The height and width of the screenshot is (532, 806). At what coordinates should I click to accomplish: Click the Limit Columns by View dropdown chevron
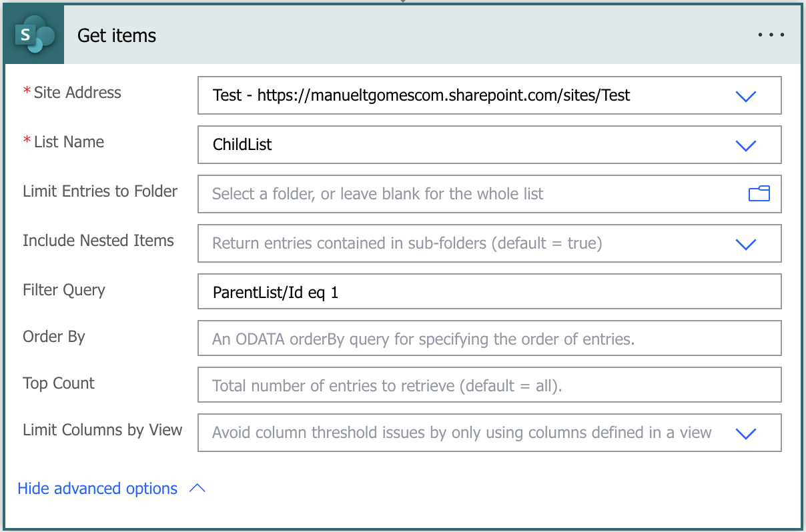(746, 433)
